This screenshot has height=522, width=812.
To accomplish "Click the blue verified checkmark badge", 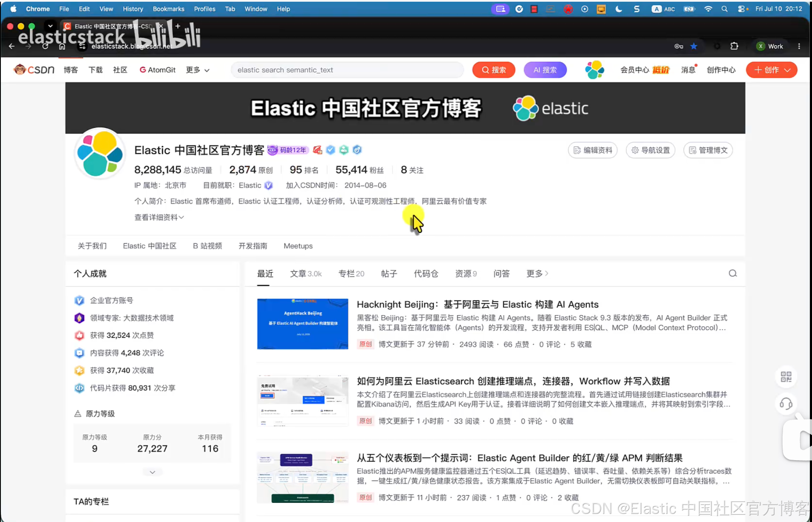I will 331,150.
